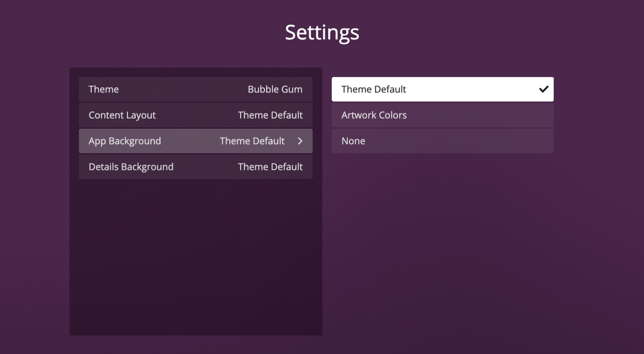Open the Details Background setting
The height and width of the screenshot is (354, 644).
[x=195, y=167]
